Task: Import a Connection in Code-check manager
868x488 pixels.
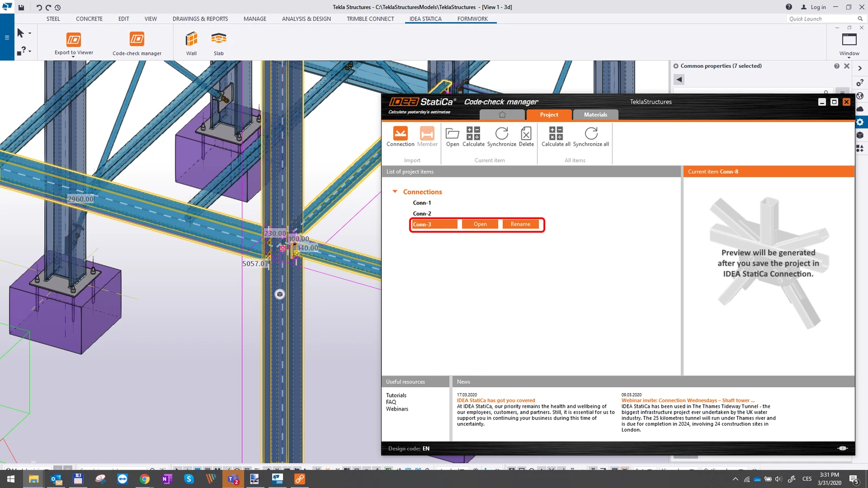Action: click(400, 137)
